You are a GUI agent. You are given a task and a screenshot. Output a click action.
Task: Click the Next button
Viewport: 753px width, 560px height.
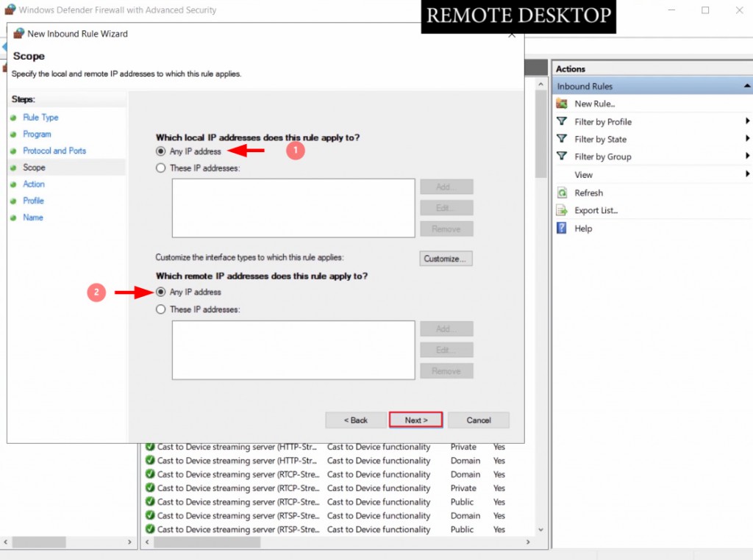click(416, 420)
